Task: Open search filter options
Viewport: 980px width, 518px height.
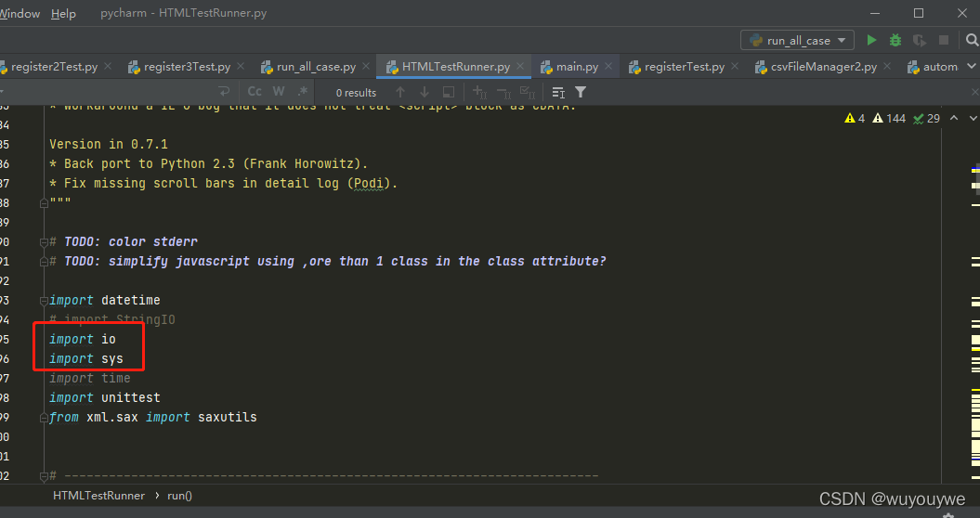Action: point(581,93)
